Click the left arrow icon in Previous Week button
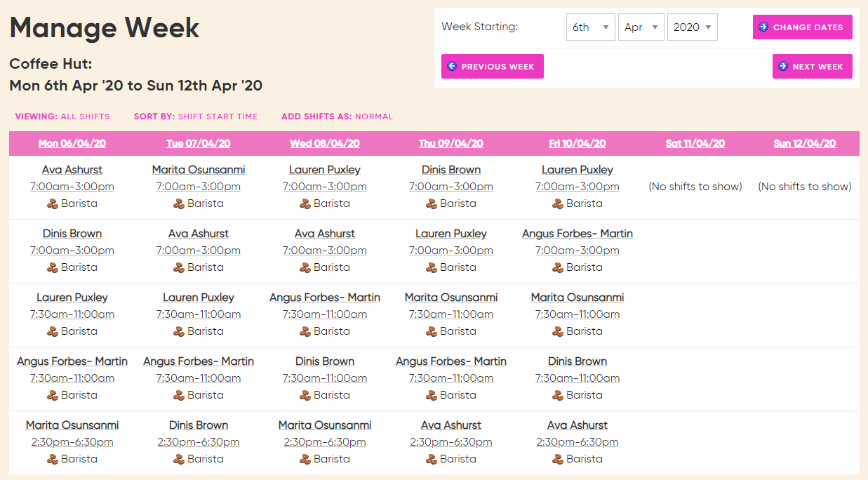The height and width of the screenshot is (480, 868). tap(450, 65)
